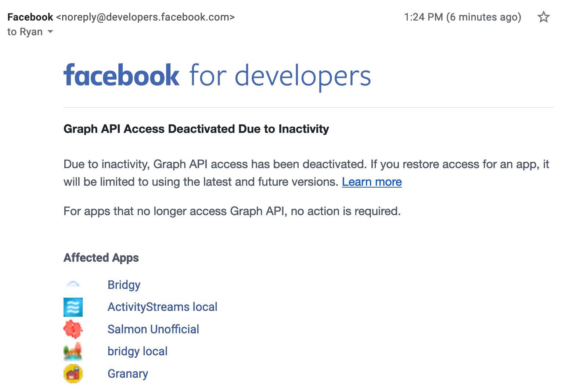Image resolution: width=565 pixels, height=392 pixels.
Task: Open the ActivityStreams local app link
Action: click(x=162, y=307)
